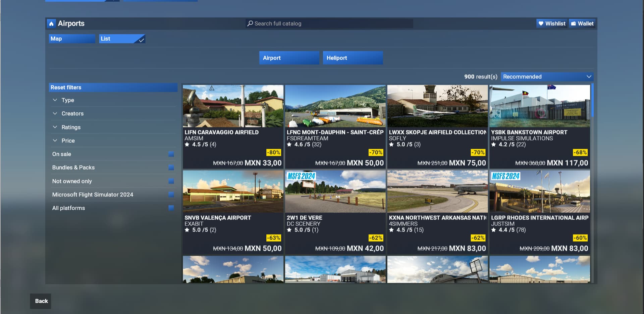Click the -80% discount badge on LIFN Caravaggio

[x=274, y=153]
